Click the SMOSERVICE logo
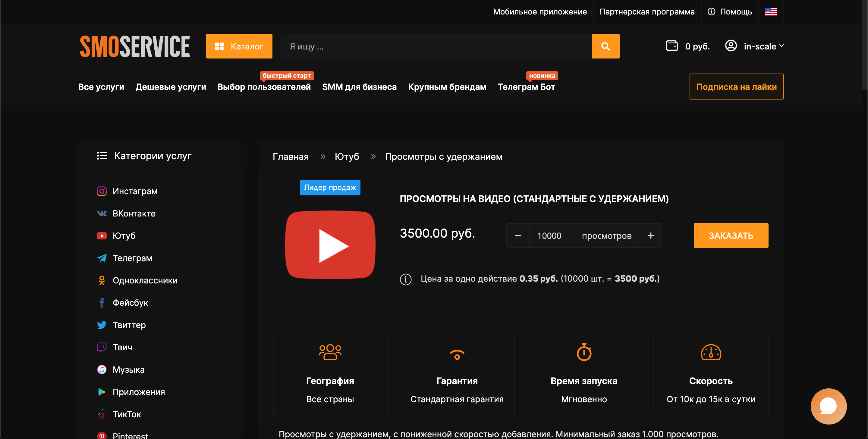868x439 pixels. click(135, 46)
